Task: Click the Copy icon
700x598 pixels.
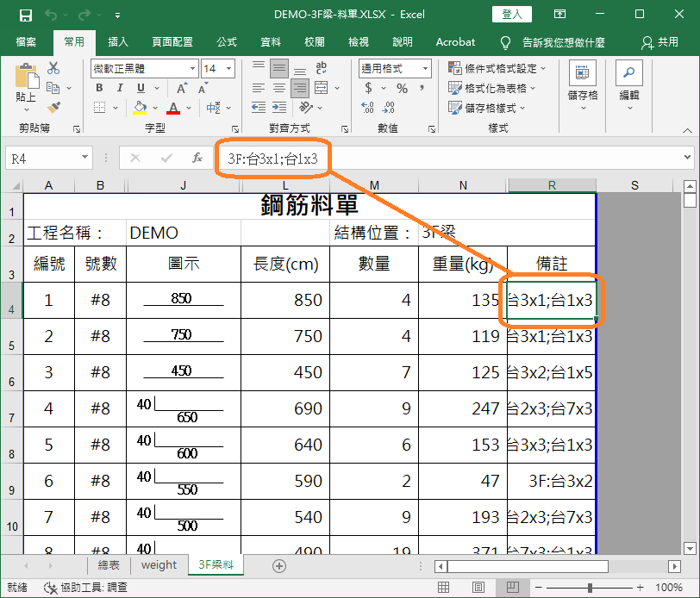Action: (53, 88)
